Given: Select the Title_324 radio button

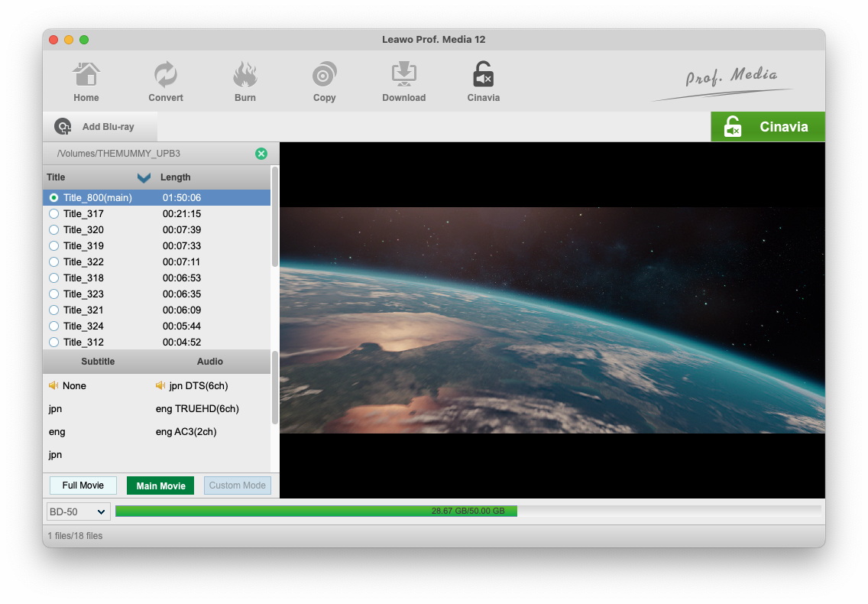Looking at the screenshot, I should point(53,326).
